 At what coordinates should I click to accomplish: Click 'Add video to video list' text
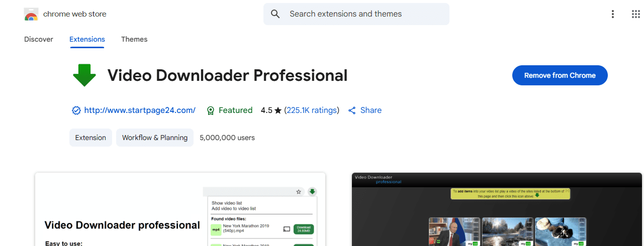coord(234,208)
